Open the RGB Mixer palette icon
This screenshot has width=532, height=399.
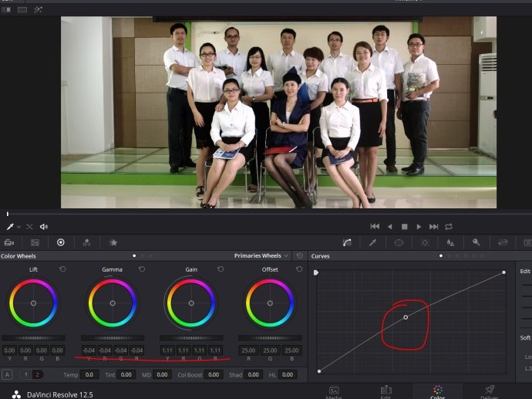(87, 242)
